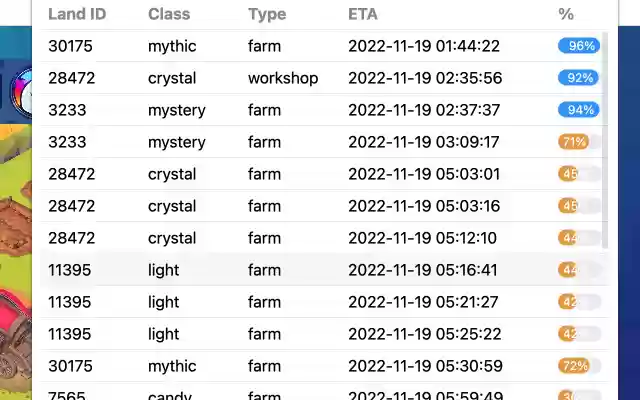Click the 92% progress badge for workshop
Image resolution: width=640 pixels, height=400 pixels.
click(579, 78)
